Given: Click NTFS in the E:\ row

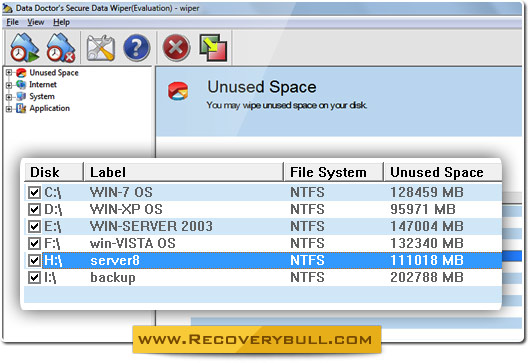Looking at the screenshot, I should click(307, 226).
